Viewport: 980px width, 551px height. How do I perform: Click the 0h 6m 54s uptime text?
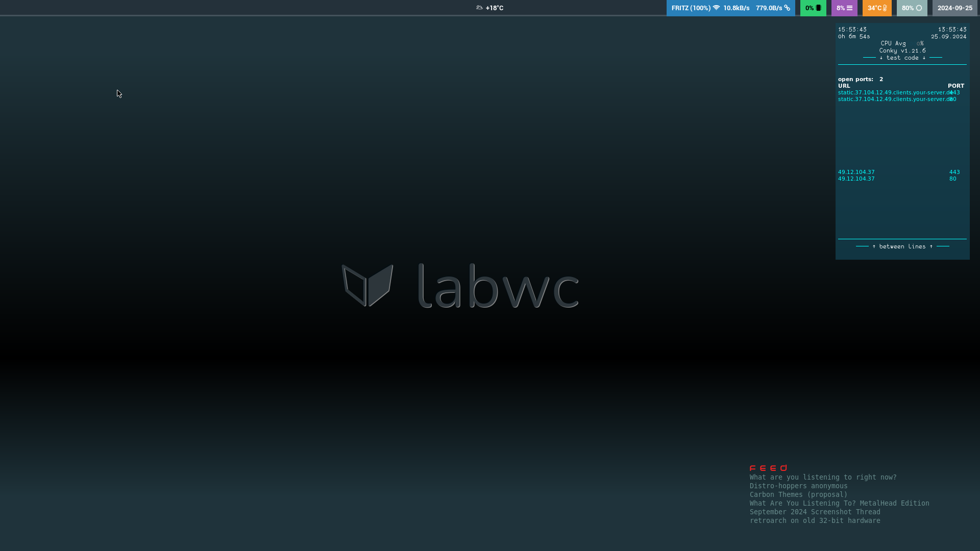854,37
